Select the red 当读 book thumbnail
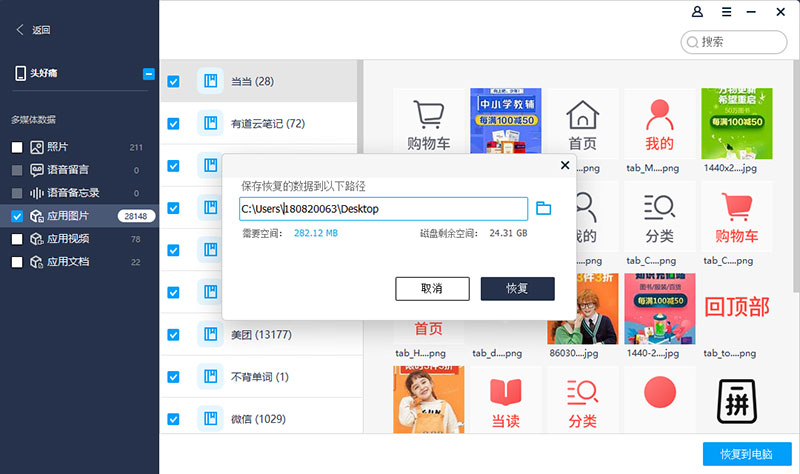This screenshot has width=800, height=474. [506, 400]
